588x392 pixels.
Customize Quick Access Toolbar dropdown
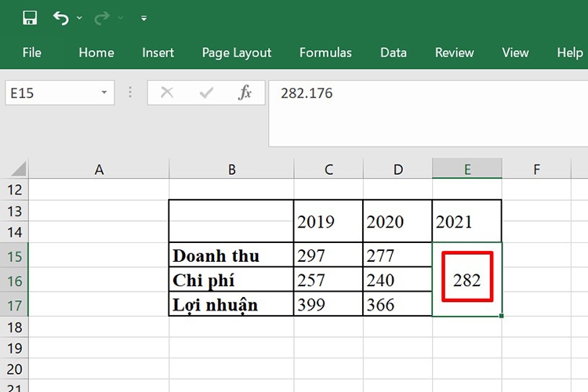[143, 18]
